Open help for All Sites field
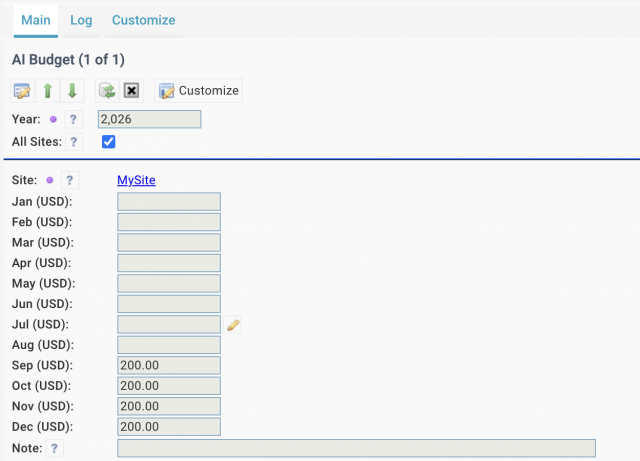The width and height of the screenshot is (640, 461). (73, 142)
